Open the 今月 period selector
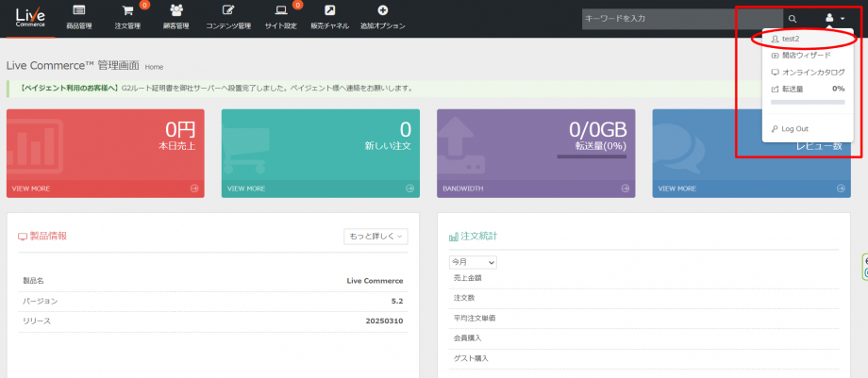This screenshot has width=868, height=378. pos(473,261)
